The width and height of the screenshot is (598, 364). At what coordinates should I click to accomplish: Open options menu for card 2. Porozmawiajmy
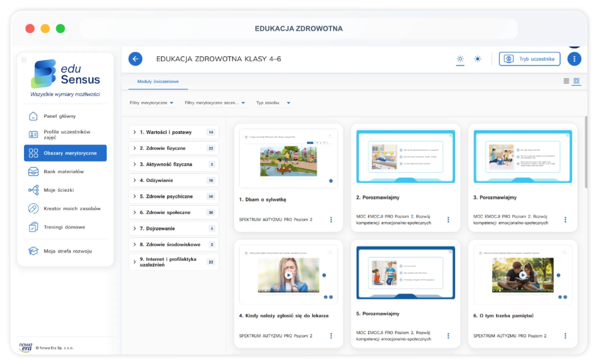pyautogui.click(x=448, y=220)
